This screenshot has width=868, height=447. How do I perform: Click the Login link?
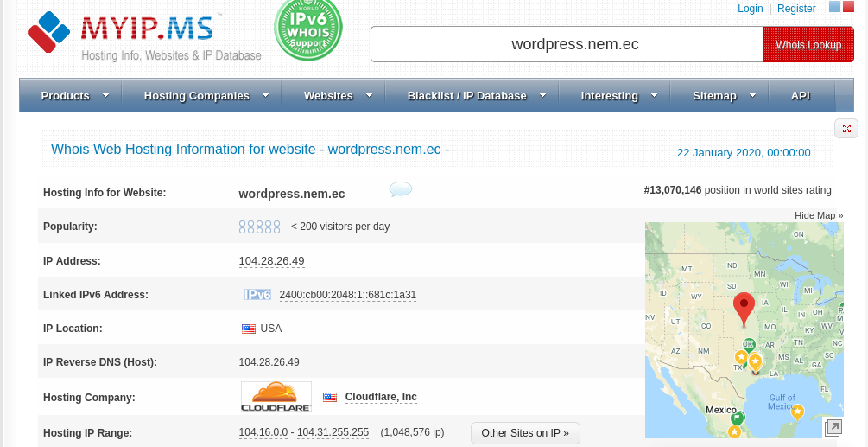point(750,9)
